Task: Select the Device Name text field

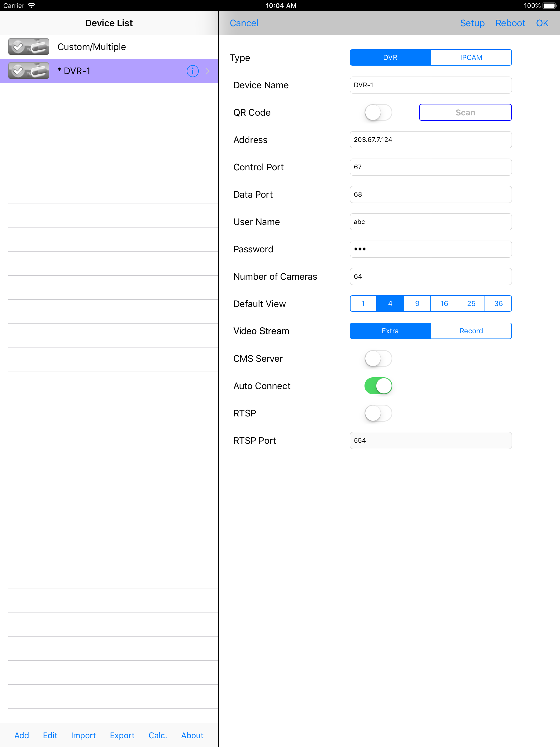Action: click(x=430, y=85)
